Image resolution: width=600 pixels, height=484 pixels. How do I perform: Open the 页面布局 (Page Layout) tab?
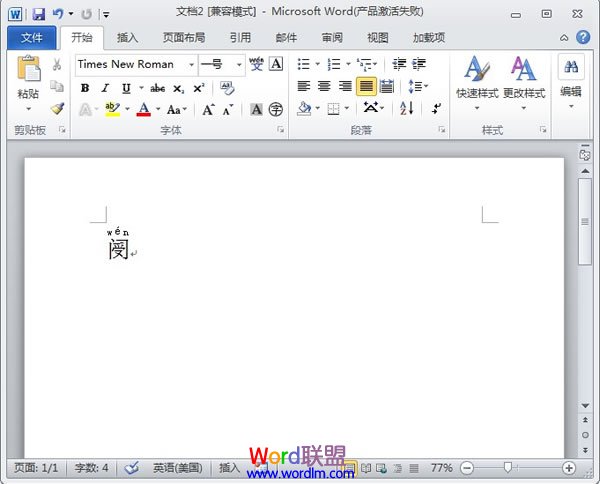(184, 38)
